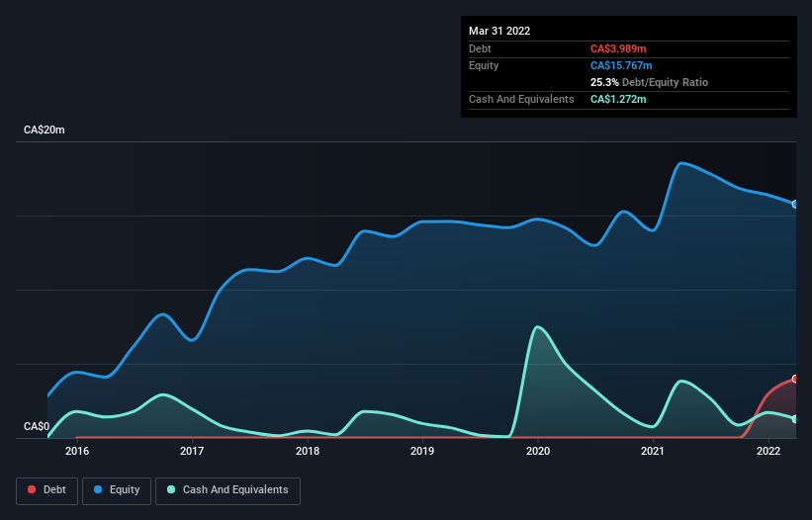Click Cash And Equivalents label in tooltip
This screenshot has width=812, height=520.
[521, 99]
